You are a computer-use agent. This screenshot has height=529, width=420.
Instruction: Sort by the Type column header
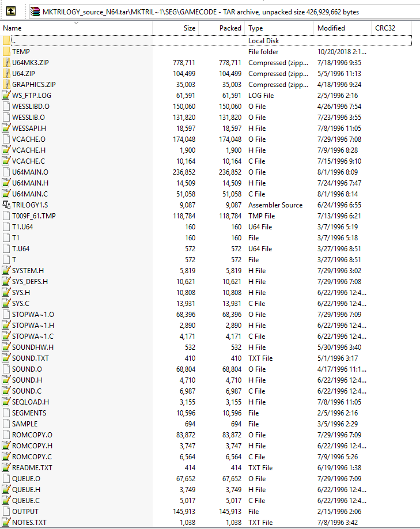[x=256, y=28]
